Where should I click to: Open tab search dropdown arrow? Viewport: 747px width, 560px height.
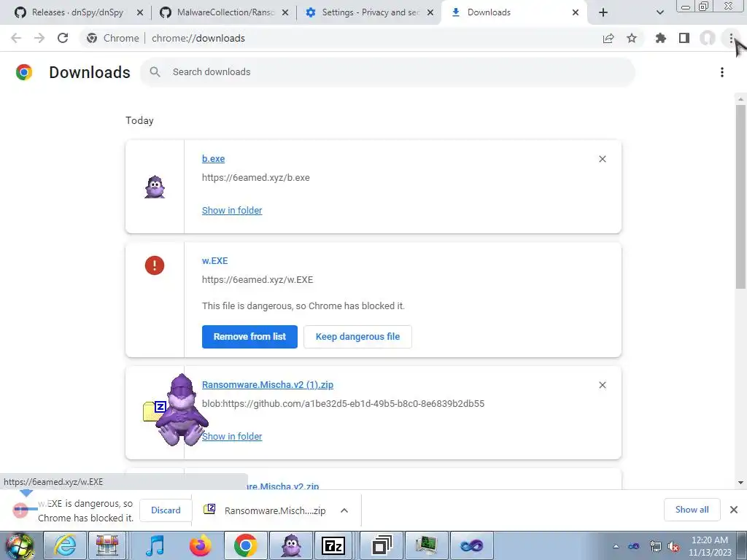pyautogui.click(x=659, y=12)
